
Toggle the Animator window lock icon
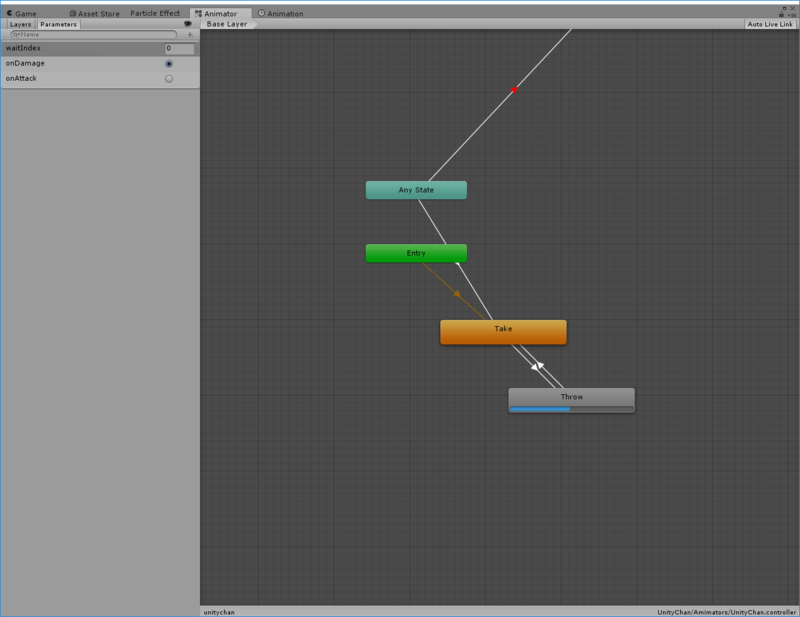(x=781, y=14)
